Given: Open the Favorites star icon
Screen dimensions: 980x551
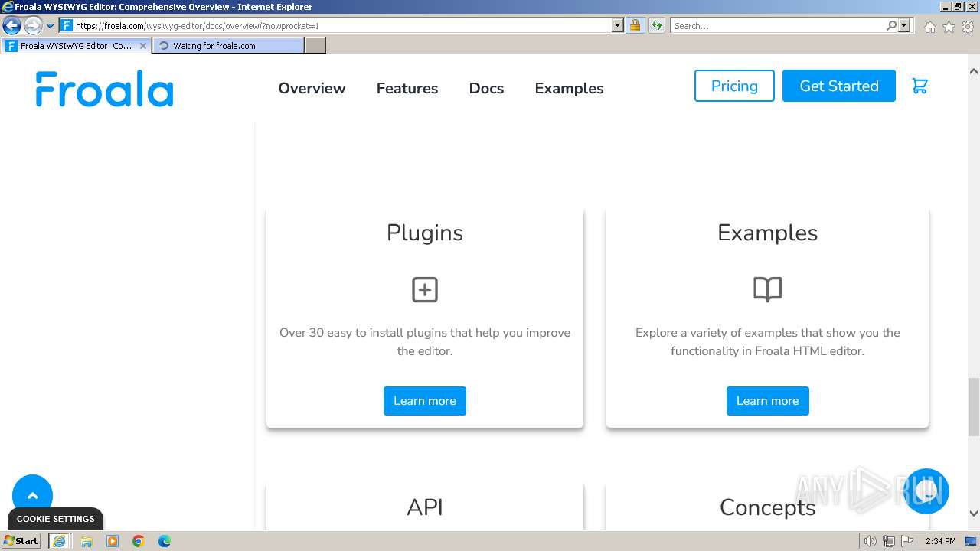Looking at the screenshot, I should point(949,27).
